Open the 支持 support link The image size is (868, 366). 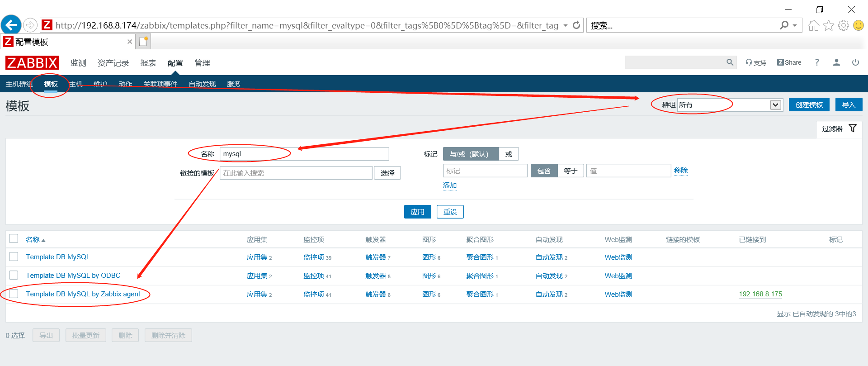[x=756, y=62]
